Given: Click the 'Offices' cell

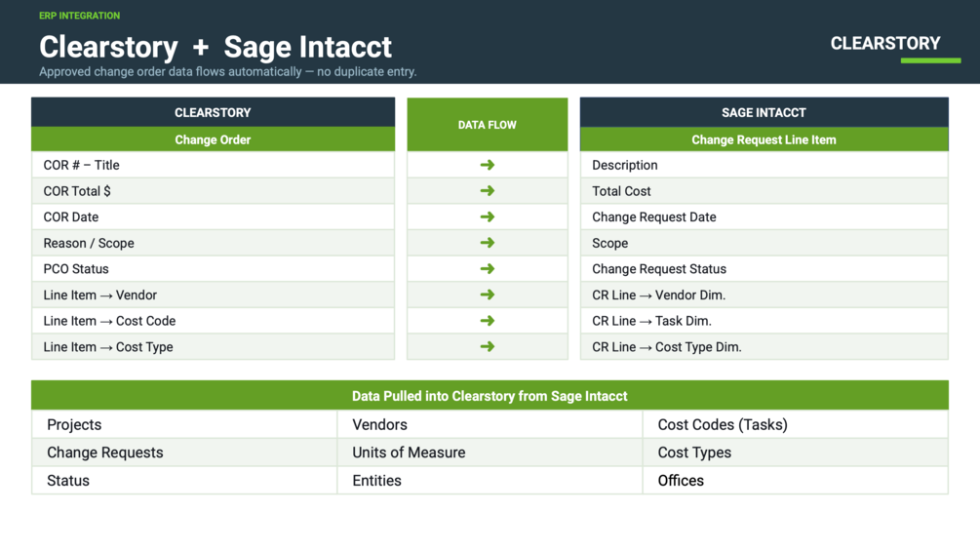Looking at the screenshot, I should click(x=796, y=481).
